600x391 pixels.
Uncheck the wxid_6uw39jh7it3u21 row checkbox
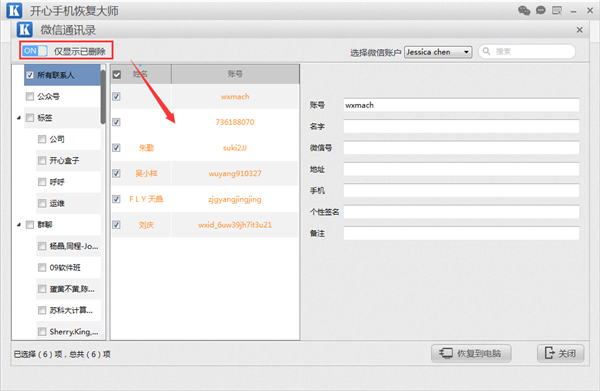click(116, 225)
